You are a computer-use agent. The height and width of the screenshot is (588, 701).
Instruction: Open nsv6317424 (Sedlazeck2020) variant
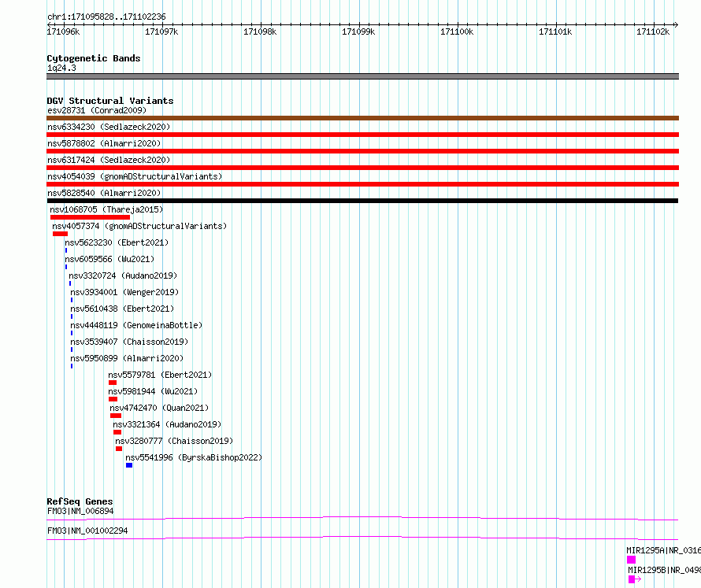109,160
